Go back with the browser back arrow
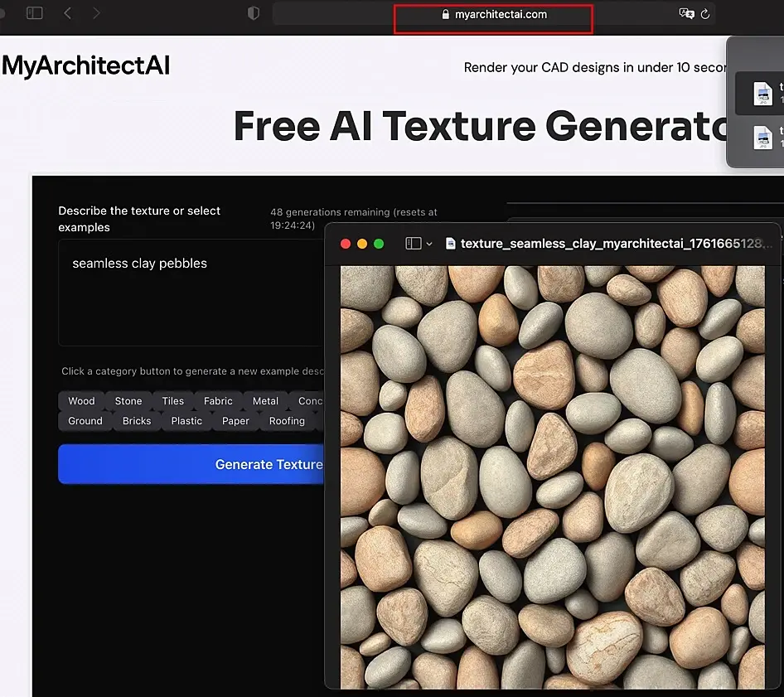The image size is (784, 697). [x=67, y=13]
